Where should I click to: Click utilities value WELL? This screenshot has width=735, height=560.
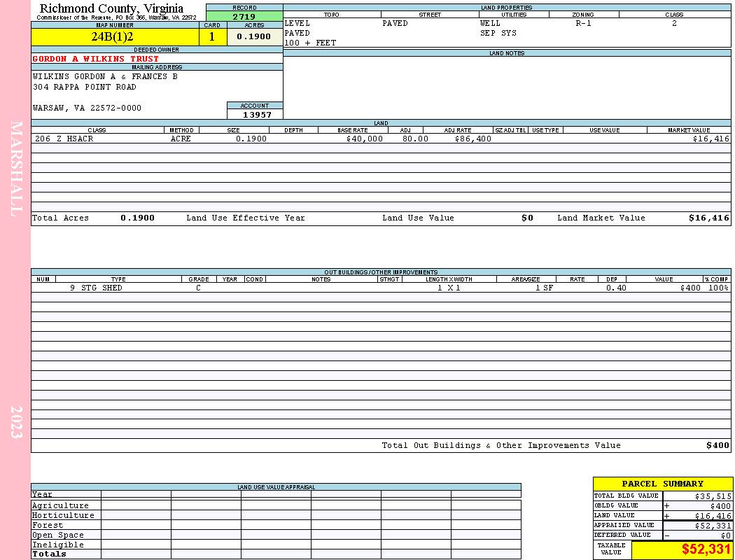[x=490, y=23]
